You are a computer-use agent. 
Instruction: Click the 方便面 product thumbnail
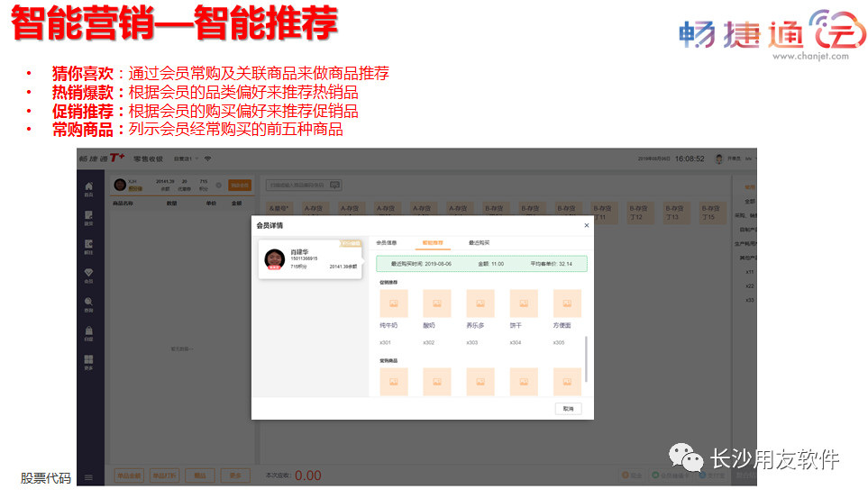point(567,303)
